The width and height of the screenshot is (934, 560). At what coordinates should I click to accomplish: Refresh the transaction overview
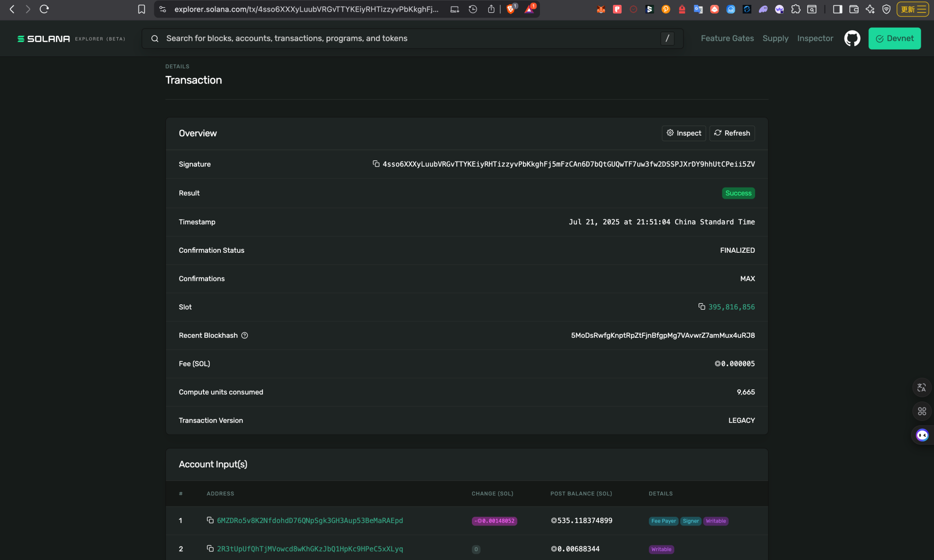tap(732, 133)
